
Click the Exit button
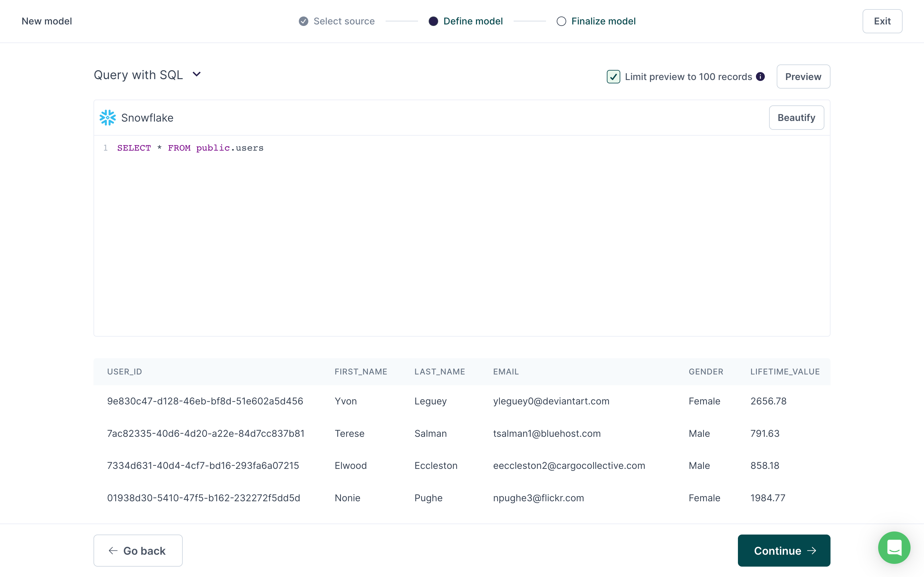pos(882,20)
